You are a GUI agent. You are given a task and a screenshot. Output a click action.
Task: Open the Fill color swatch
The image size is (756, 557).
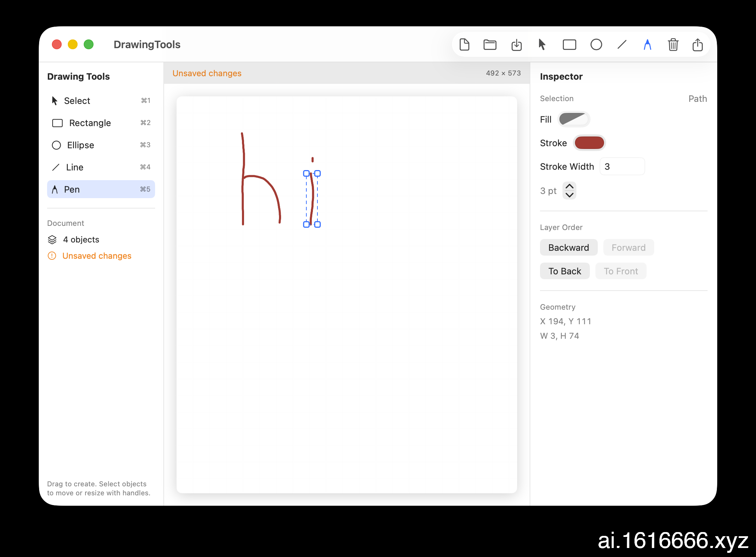[574, 120]
